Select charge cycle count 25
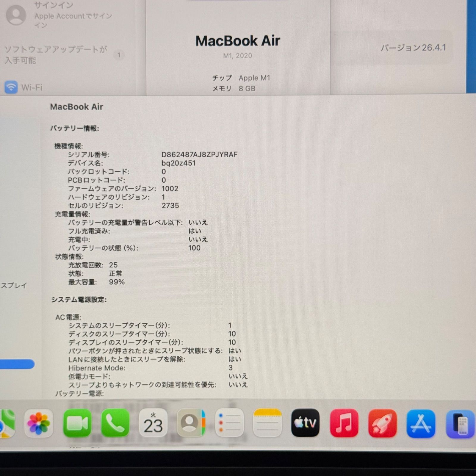Image resolution: width=476 pixels, height=476 pixels. pyautogui.click(x=113, y=265)
